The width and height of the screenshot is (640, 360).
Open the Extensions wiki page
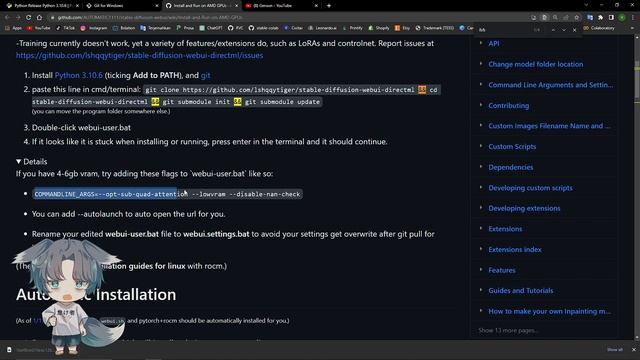505,229
